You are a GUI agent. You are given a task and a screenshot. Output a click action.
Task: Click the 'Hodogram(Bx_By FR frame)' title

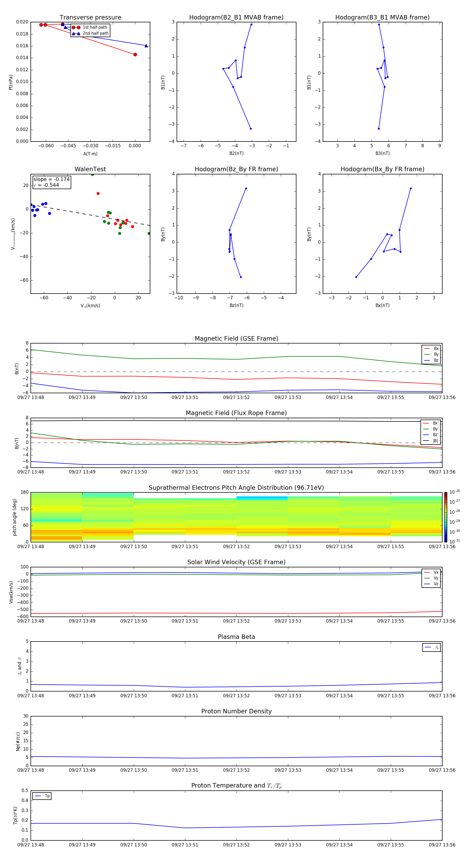382,169
